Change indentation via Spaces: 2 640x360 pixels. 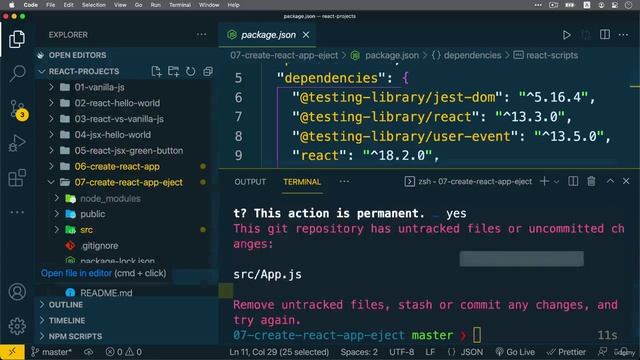[359, 352]
